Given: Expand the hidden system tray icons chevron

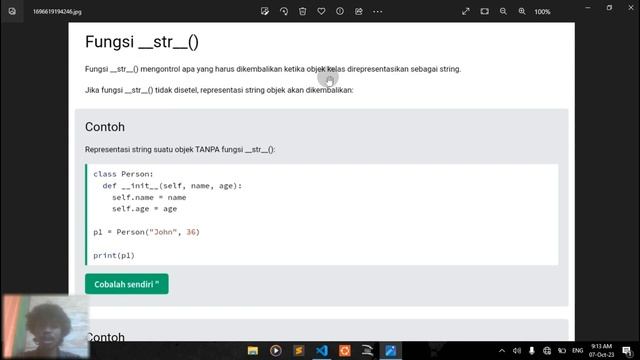Looking at the screenshot, I should click(502, 351).
